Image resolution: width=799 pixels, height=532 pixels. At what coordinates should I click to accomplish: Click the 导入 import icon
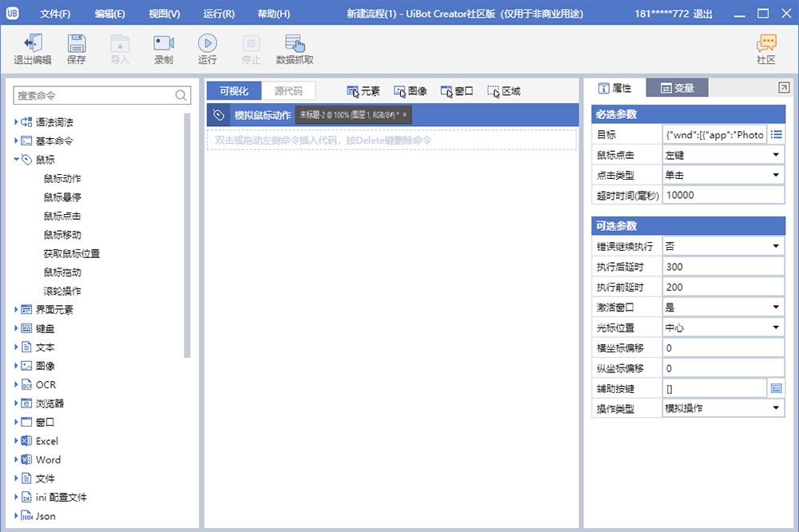tap(121, 50)
